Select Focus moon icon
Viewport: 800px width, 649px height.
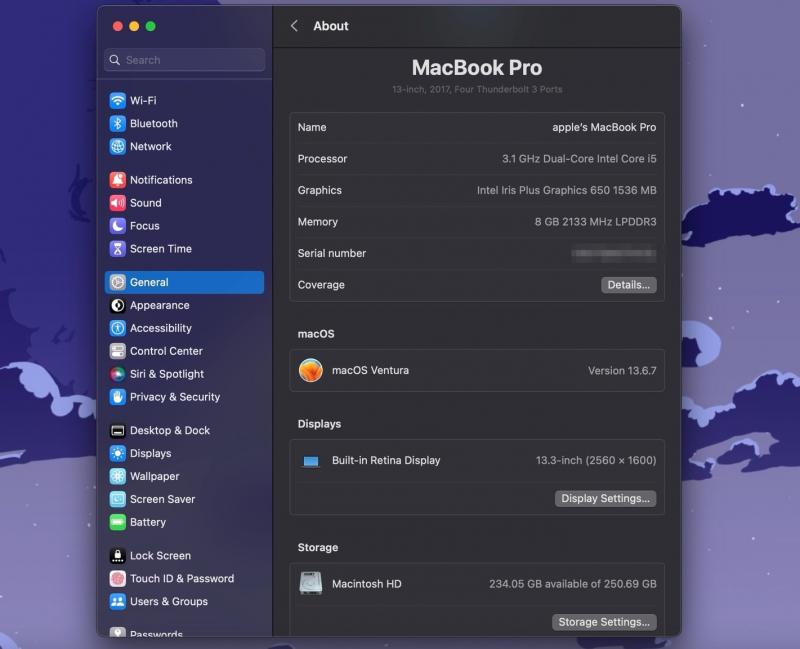pos(117,226)
